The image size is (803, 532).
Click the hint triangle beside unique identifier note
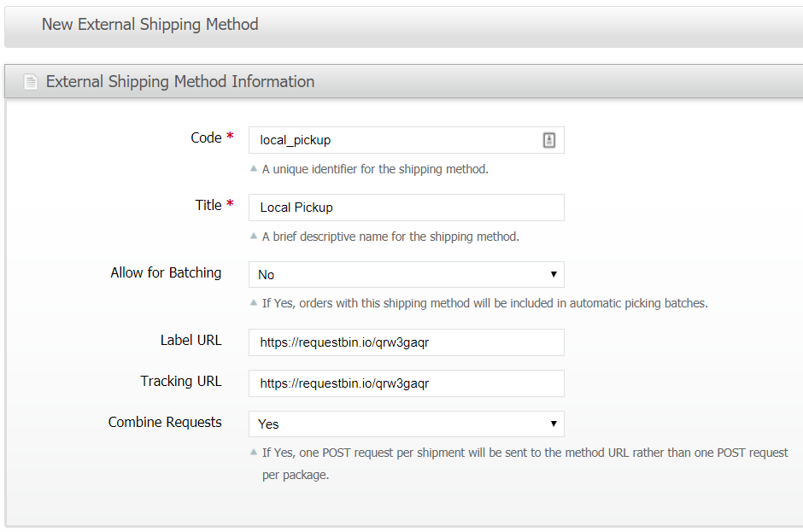(254, 168)
